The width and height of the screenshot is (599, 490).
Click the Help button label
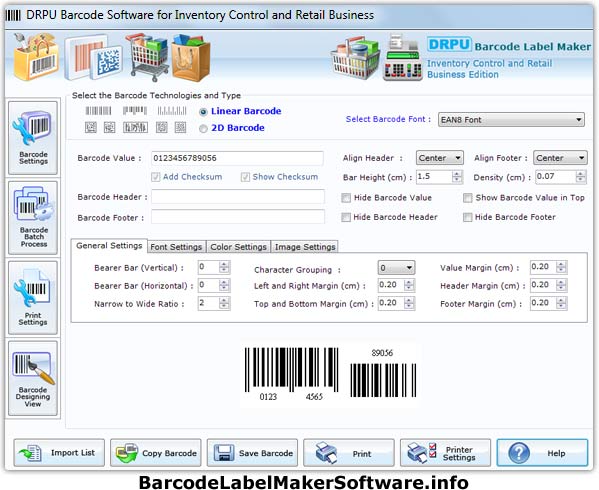coord(556,453)
